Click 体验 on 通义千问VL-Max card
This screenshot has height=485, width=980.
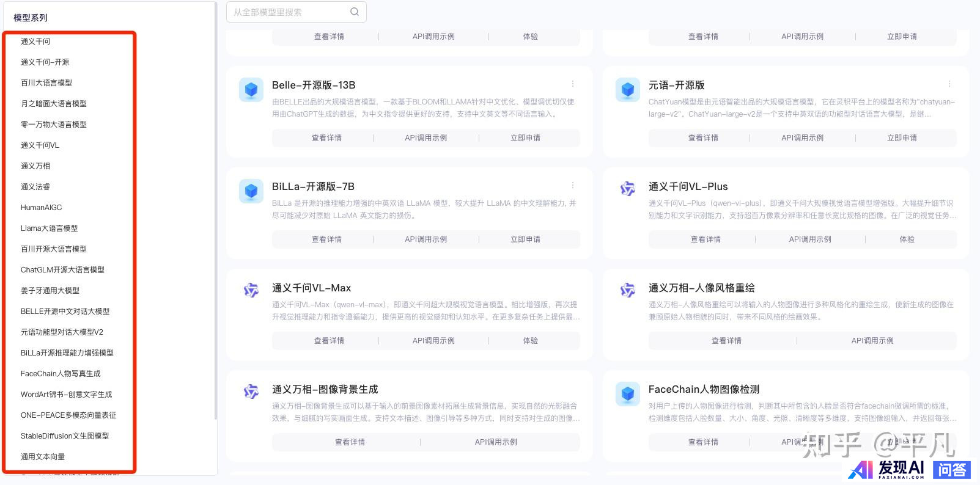coord(531,341)
